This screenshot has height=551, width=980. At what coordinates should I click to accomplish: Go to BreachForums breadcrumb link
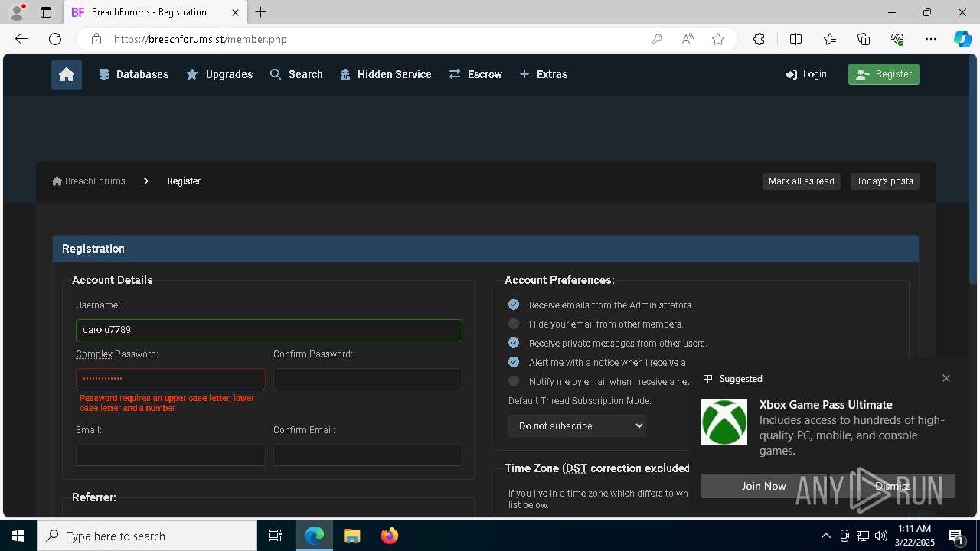point(89,181)
